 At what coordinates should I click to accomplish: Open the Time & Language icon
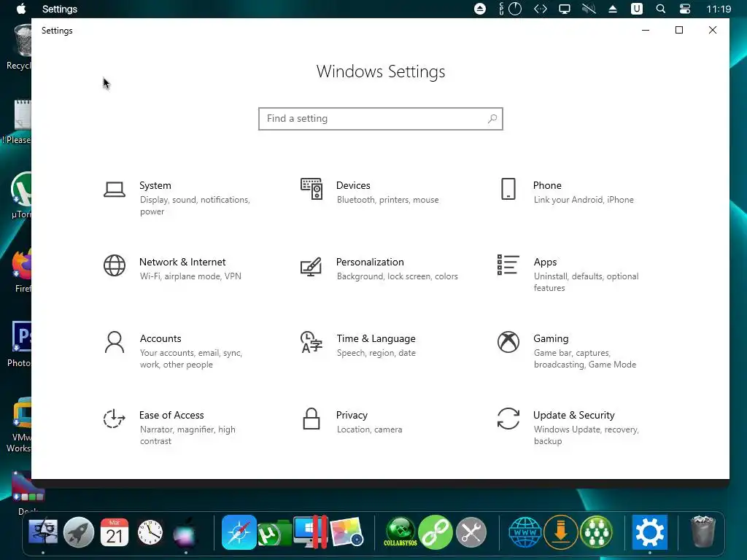311,343
